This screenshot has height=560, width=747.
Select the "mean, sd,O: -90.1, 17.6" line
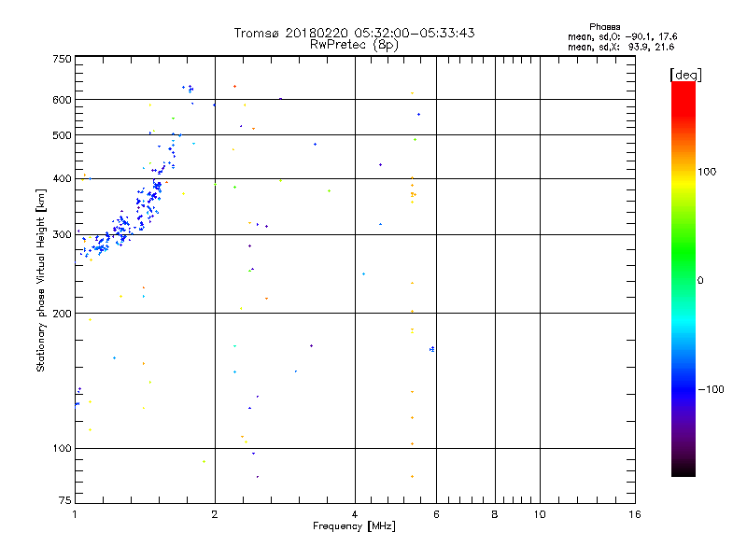pyautogui.click(x=622, y=36)
